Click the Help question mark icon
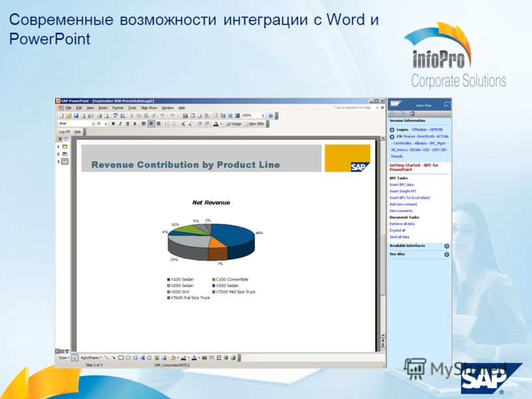Image resolution: width=532 pixels, height=399 pixels. coord(271,116)
